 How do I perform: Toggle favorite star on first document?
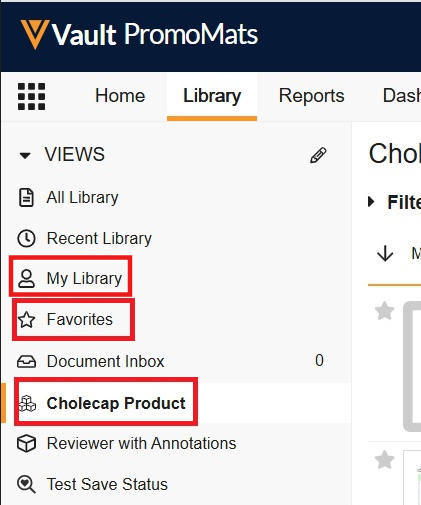pyautogui.click(x=385, y=311)
